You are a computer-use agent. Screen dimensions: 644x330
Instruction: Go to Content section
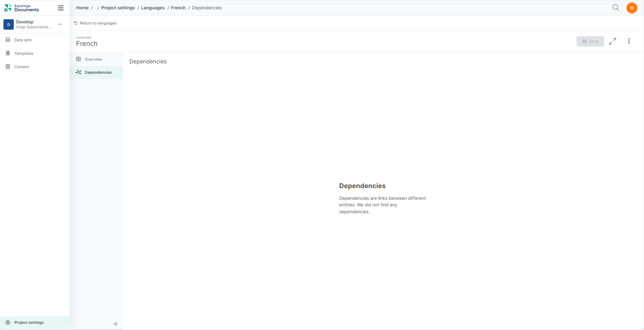(22, 67)
